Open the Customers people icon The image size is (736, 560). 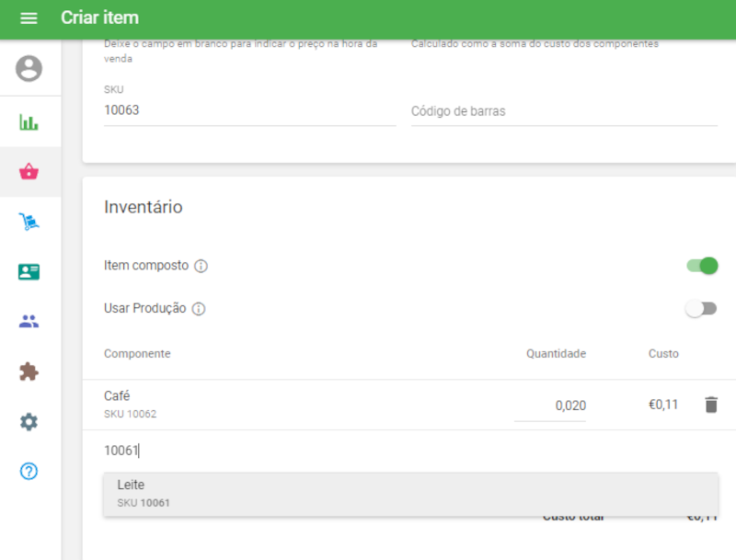(29, 322)
